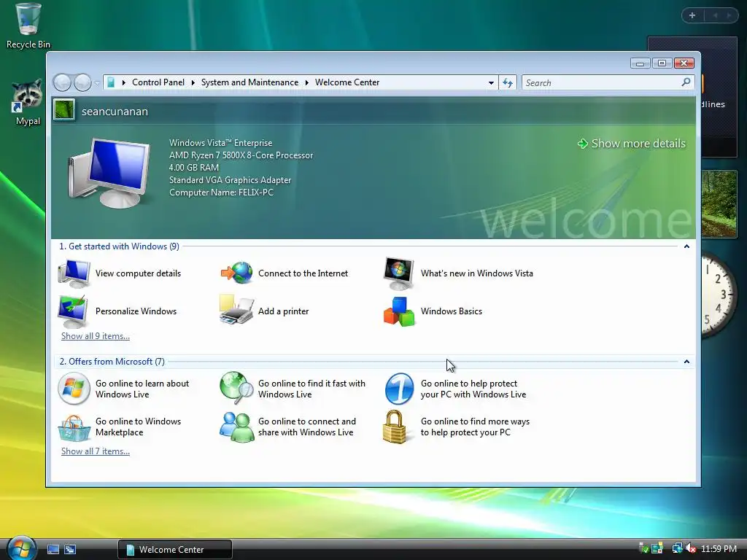Click Show more details link
Viewport: 747px width, 560px height.
632,144
